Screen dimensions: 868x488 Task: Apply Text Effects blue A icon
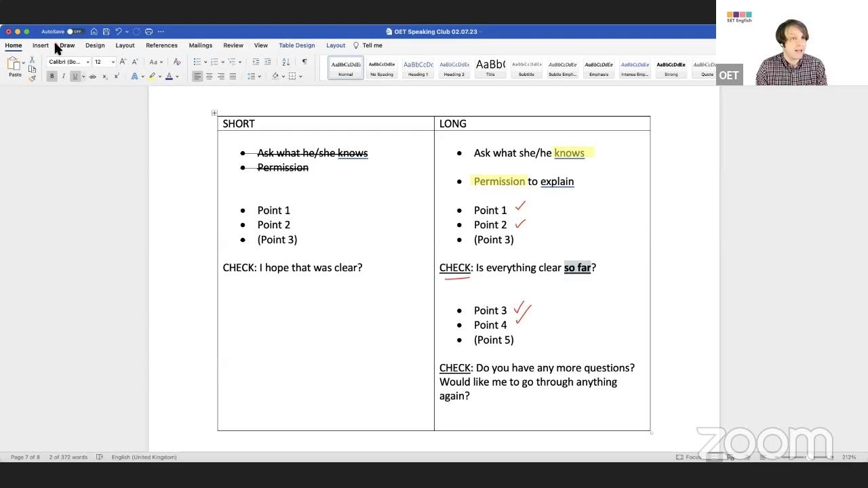click(134, 77)
